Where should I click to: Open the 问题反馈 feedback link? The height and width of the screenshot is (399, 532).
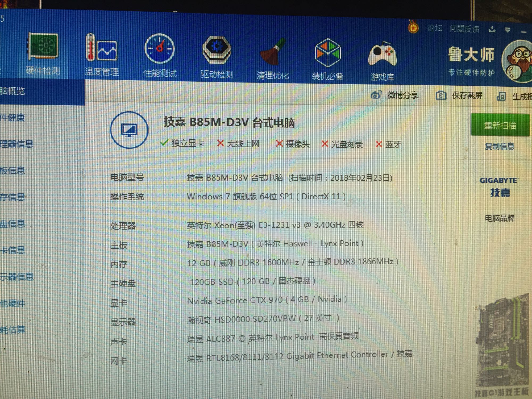(464, 29)
